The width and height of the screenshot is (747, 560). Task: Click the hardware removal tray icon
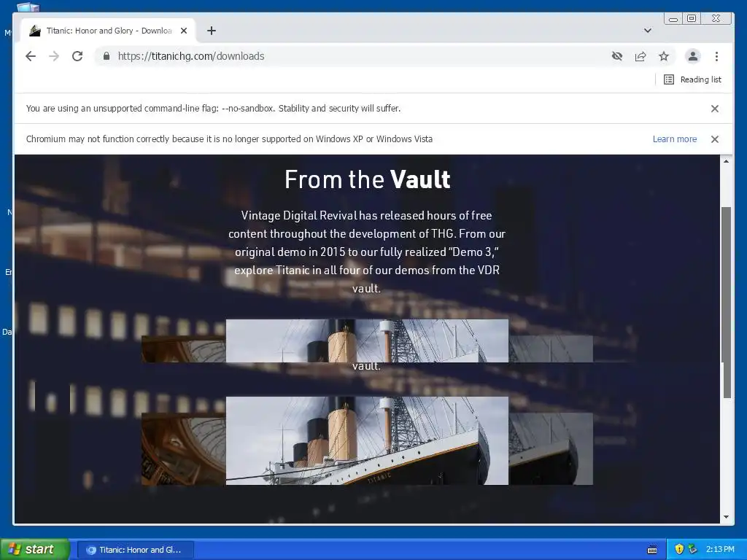click(x=693, y=549)
